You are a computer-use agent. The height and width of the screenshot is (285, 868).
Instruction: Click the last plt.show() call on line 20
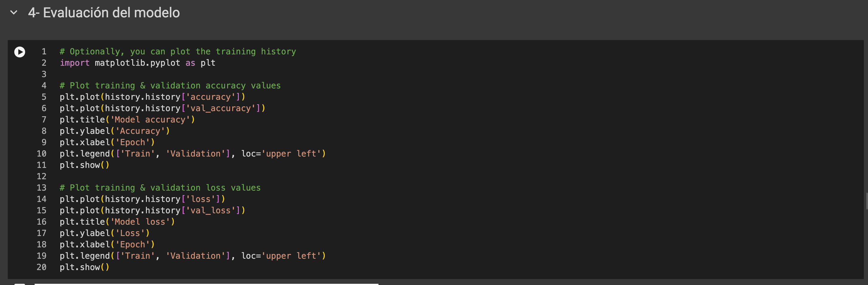(84, 267)
